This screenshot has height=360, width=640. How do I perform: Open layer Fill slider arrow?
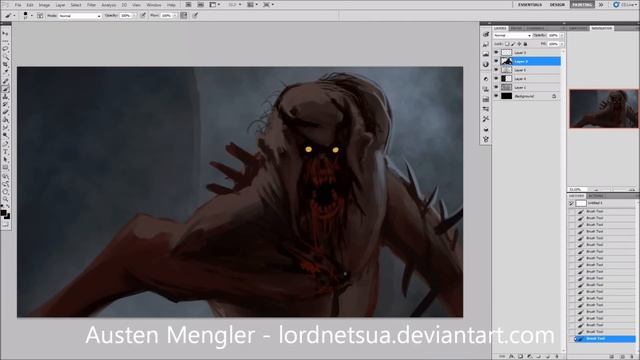[562, 44]
